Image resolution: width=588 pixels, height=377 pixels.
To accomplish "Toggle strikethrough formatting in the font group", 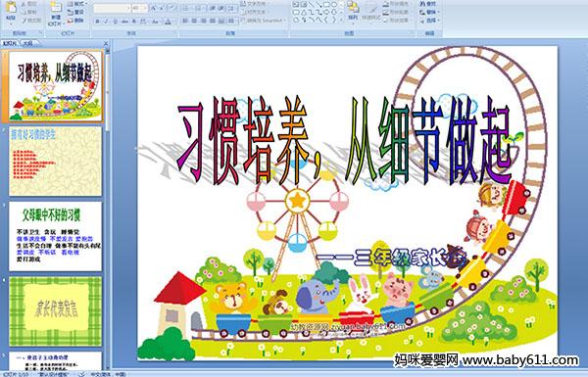I will [x=124, y=22].
